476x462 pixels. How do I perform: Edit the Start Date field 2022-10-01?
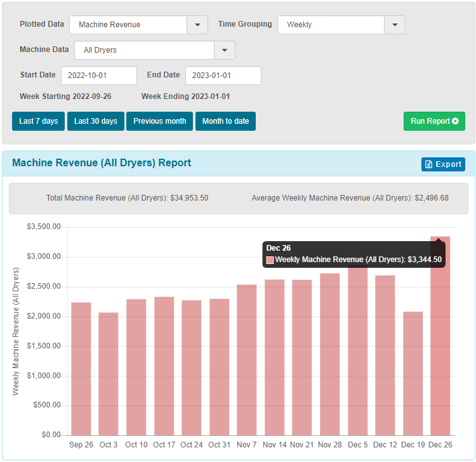pos(99,76)
